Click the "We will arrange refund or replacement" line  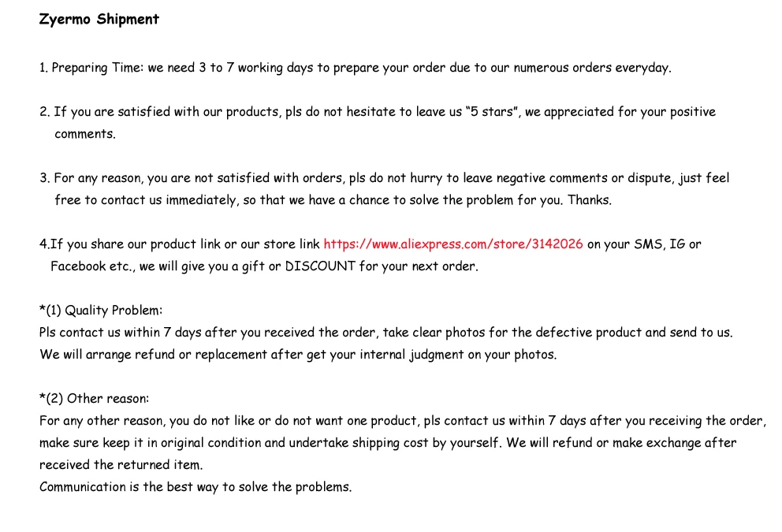point(298,355)
